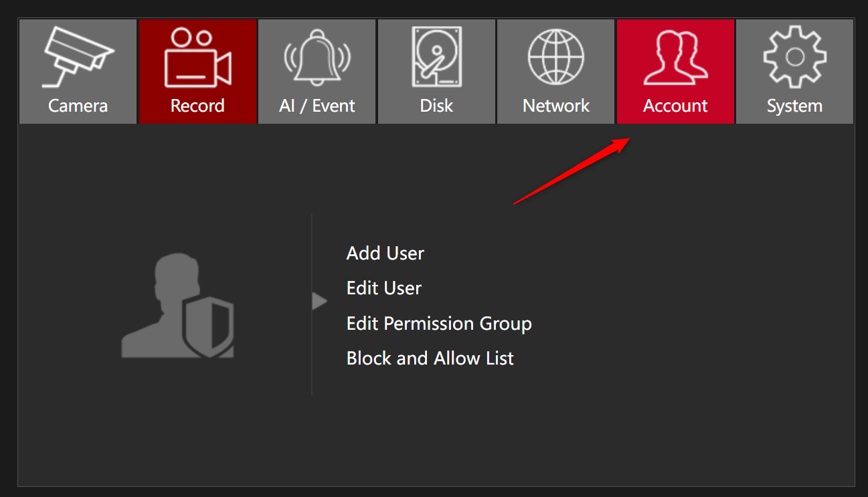This screenshot has height=497, width=868.
Task: Click the two-person account icon
Action: pyautogui.click(x=675, y=58)
